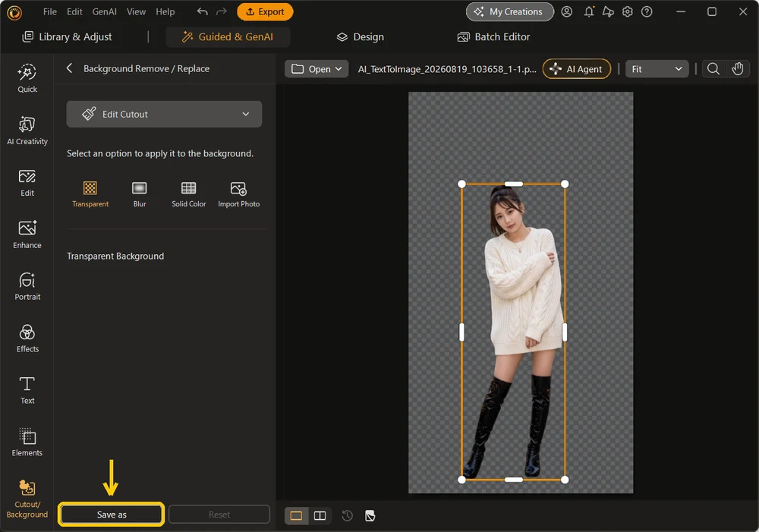
Task: Open the account profile icon
Action: pos(567,11)
